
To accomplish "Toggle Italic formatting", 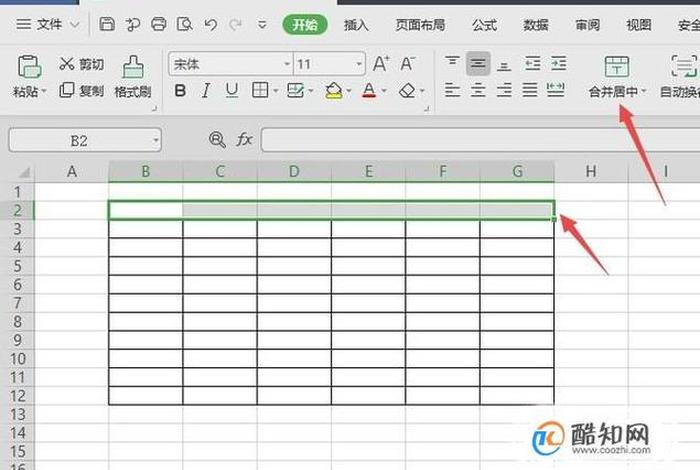I will click(x=206, y=91).
